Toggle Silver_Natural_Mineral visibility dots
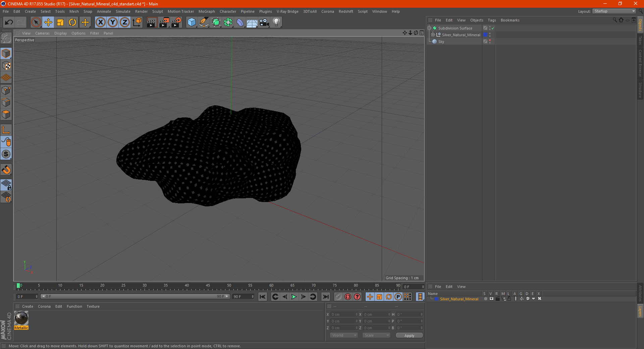Image resolution: width=644 pixels, height=349 pixels. (490, 35)
